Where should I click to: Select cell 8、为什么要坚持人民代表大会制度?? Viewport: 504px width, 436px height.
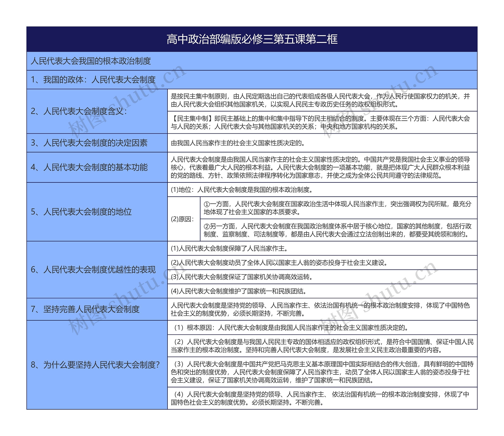click(97, 365)
